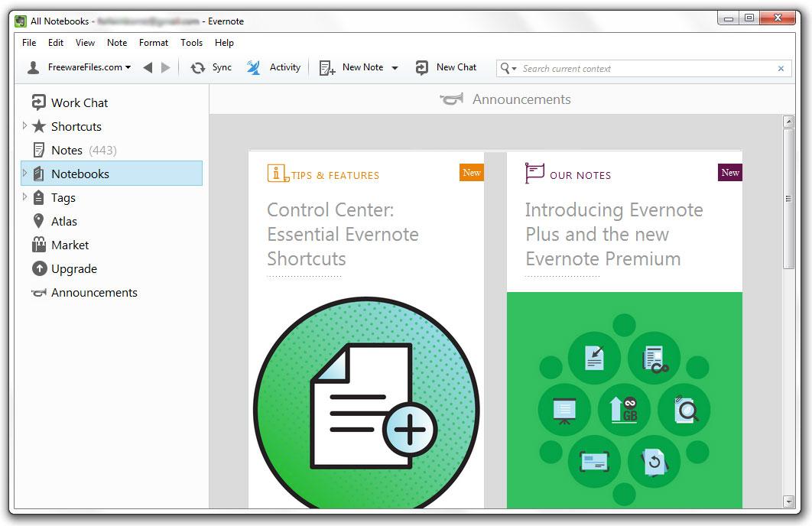This screenshot has height=526, width=812.
Task: Open the Note menu
Action: (117, 43)
